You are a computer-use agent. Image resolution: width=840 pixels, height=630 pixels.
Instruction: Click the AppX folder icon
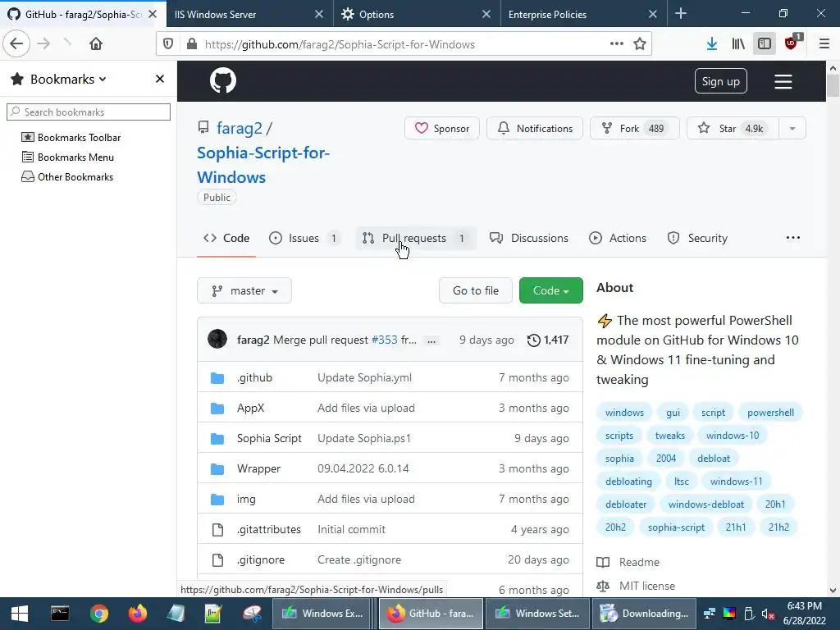pos(217,409)
